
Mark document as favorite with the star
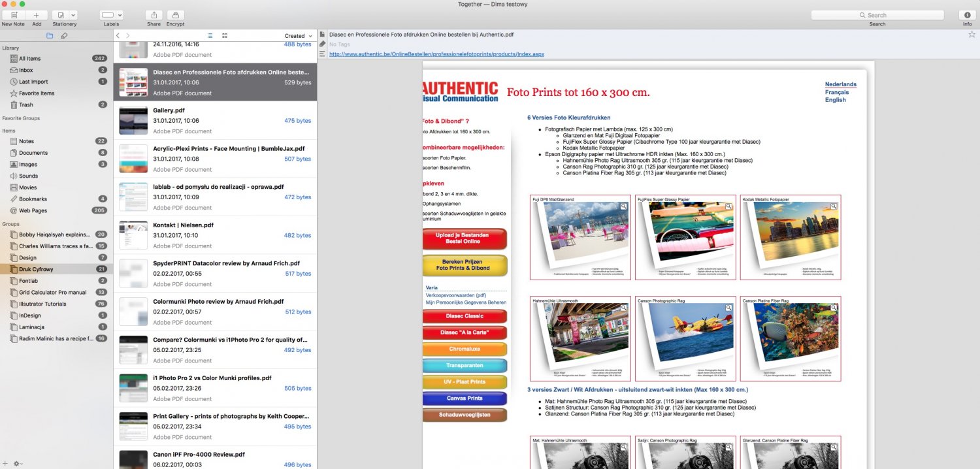[x=972, y=35]
